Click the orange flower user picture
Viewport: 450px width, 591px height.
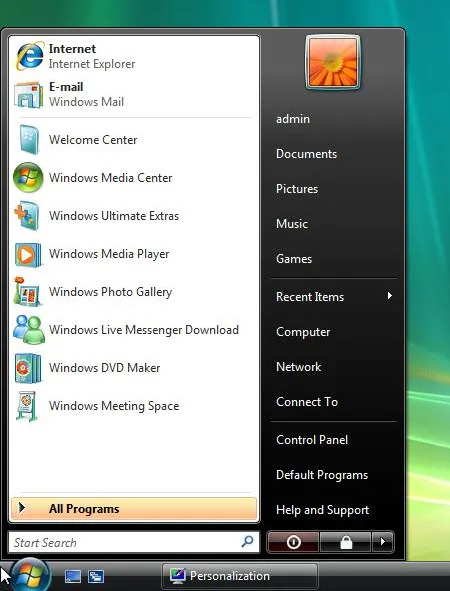click(x=332, y=63)
